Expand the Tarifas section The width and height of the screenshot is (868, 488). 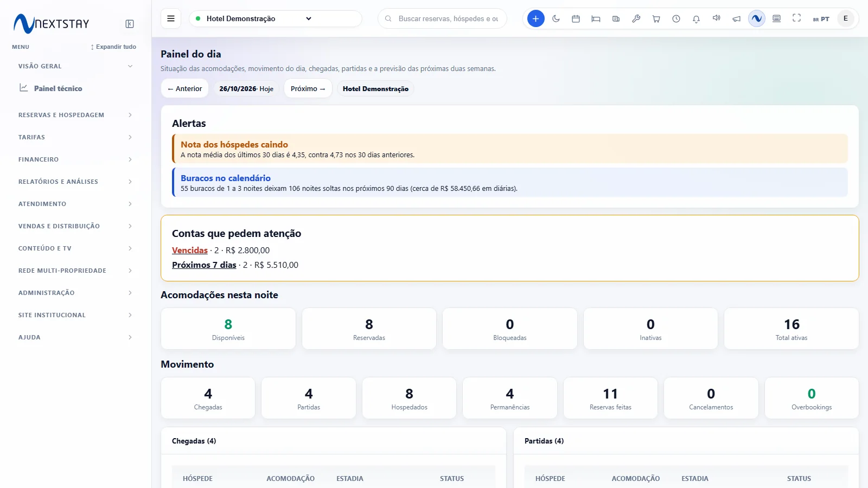point(75,137)
